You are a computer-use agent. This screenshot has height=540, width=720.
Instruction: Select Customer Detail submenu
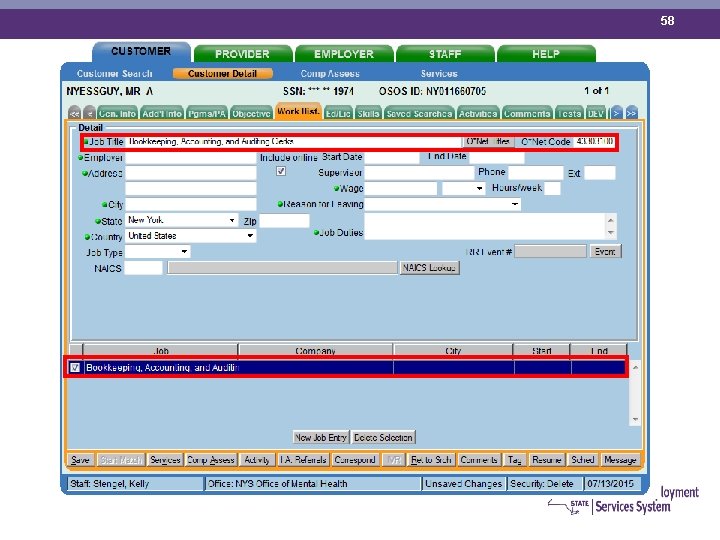(223, 73)
